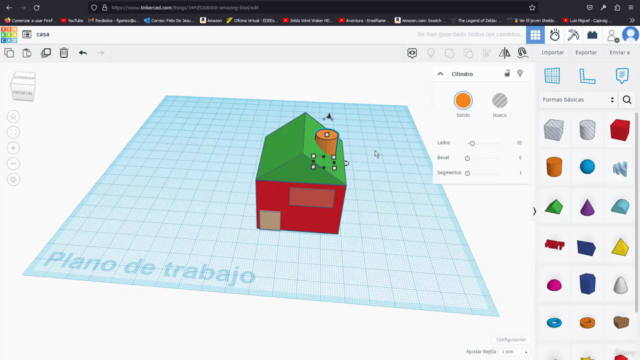Zoom out with the minus button
Screen dimensions: 640x360
click(x=13, y=164)
